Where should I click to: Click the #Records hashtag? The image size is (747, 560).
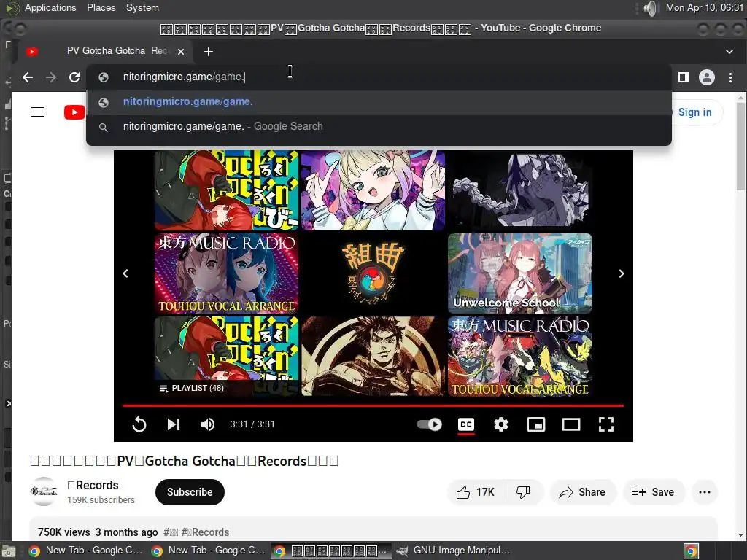pos(205,532)
